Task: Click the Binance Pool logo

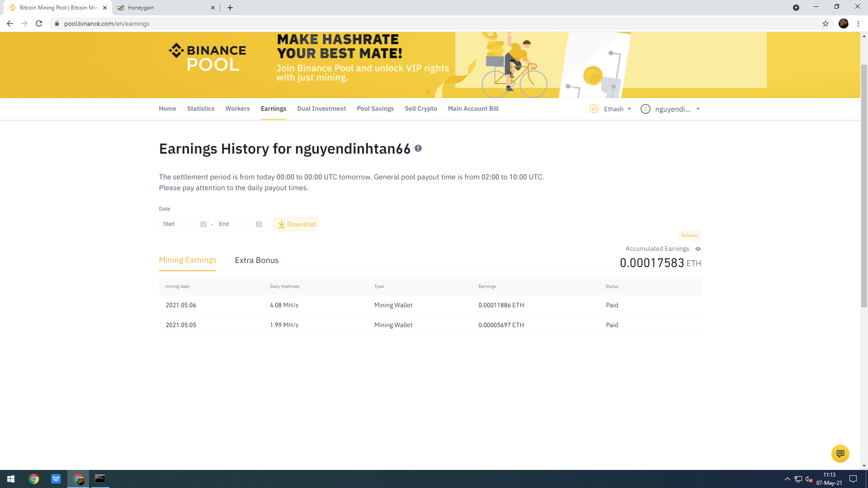Action: pyautogui.click(x=208, y=57)
